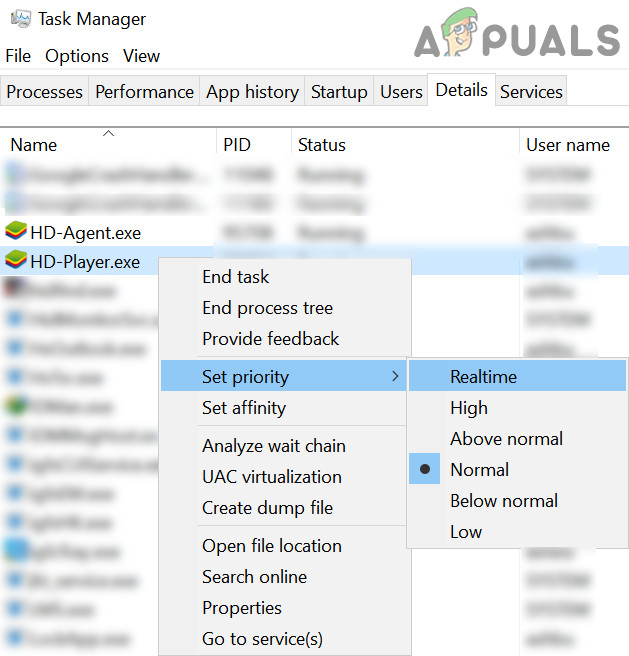
Task: Switch to the App history tab
Action: pos(252,91)
